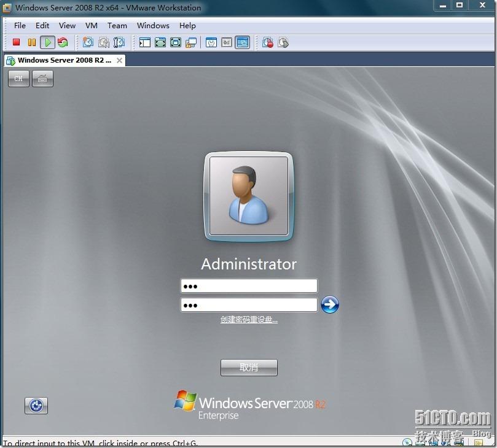The image size is (497, 448).
Task: Start recording with the red-dot clock icon
Action: (268, 42)
